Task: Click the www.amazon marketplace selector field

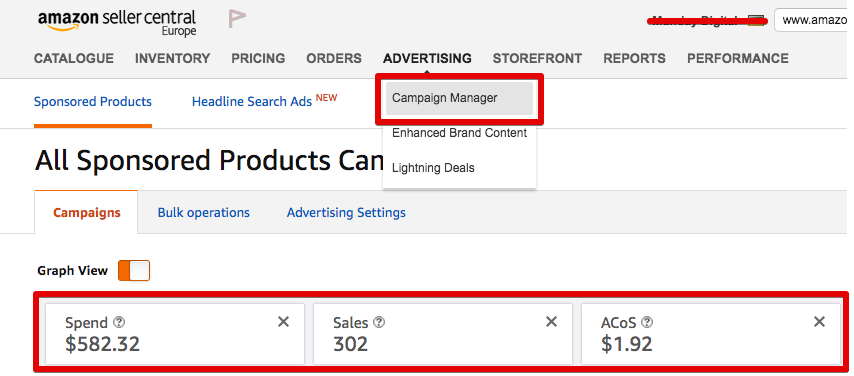Action: tap(810, 20)
